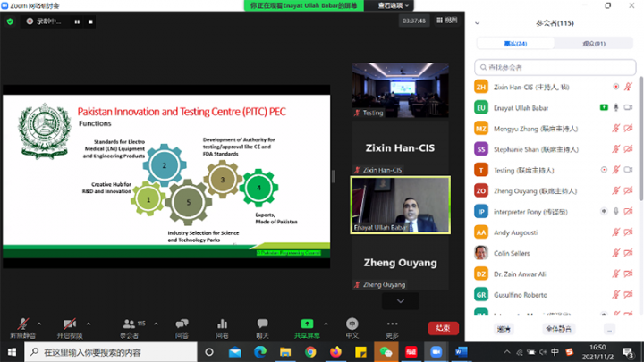
Task: Click screen-sharing indicator in Enayat row
Action: click(x=604, y=107)
